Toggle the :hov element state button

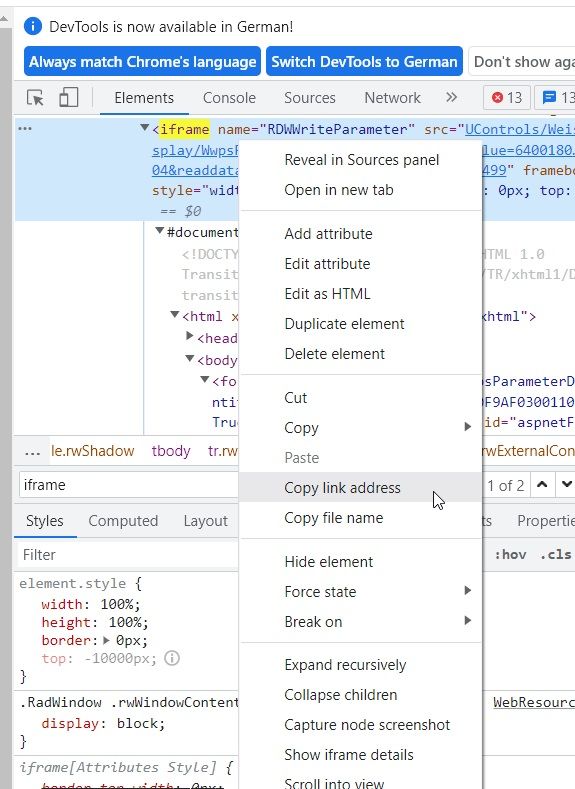pyautogui.click(x=511, y=555)
